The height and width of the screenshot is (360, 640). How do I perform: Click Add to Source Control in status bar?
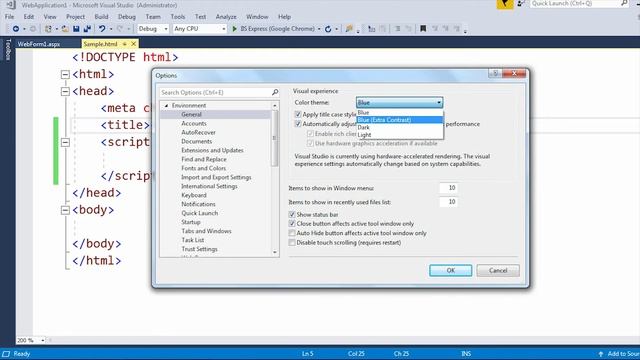(623, 354)
